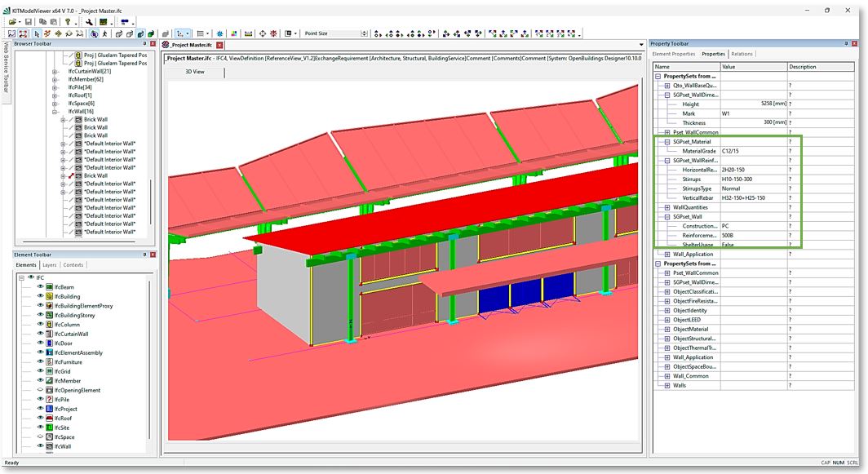Close the _Project Master.ifc document tab
The image size is (868, 474).
[x=219, y=45]
